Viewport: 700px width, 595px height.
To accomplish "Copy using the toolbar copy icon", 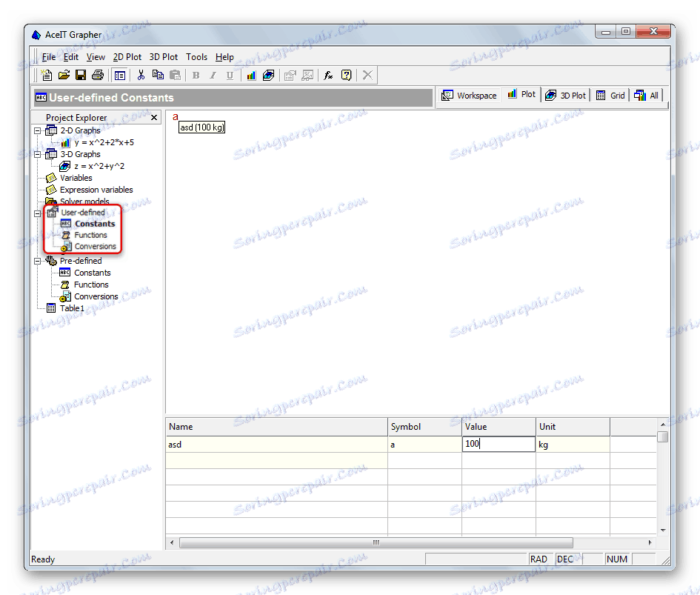I will pos(158,75).
